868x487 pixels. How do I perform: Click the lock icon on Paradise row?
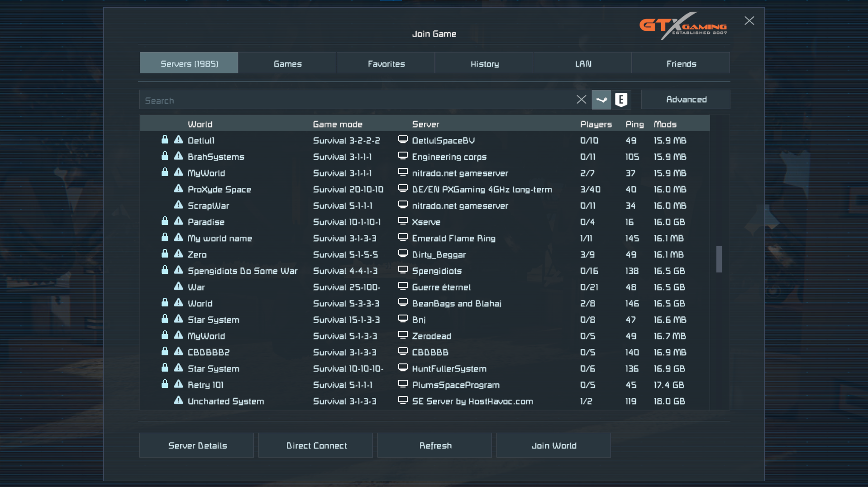coord(165,221)
